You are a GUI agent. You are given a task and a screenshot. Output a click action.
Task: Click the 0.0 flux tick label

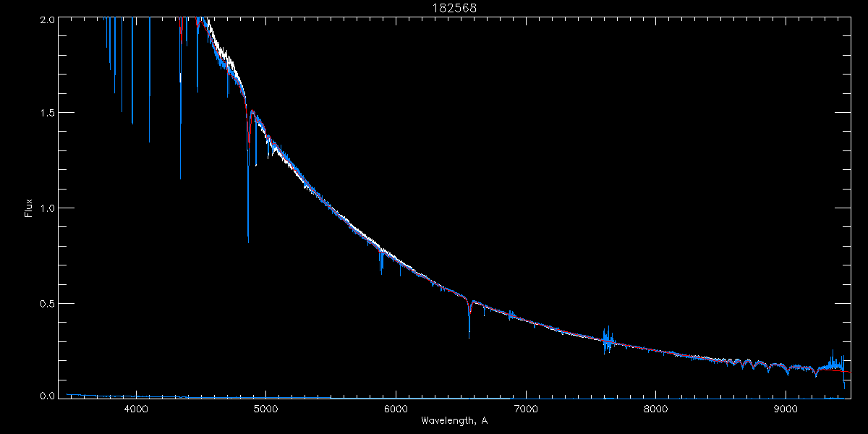pyautogui.click(x=46, y=396)
